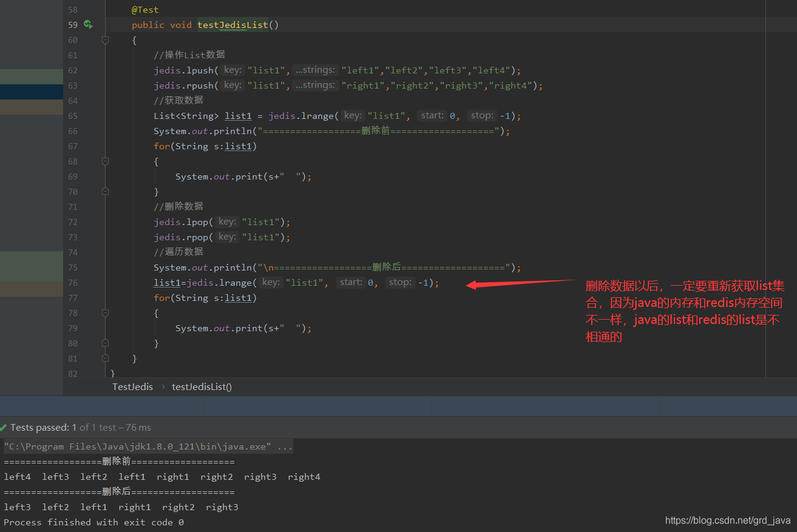Click the 删除前 println string on line 66
Viewport: 797px width, 532px height.
[378, 131]
